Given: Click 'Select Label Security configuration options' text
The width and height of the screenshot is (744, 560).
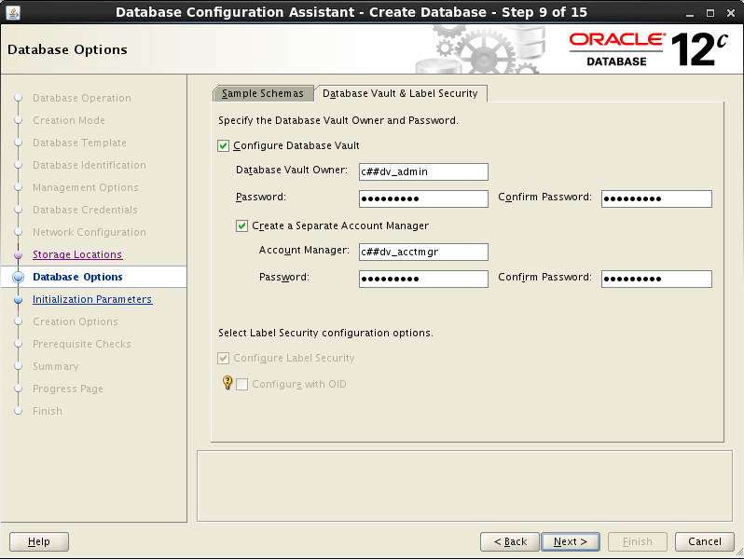Looking at the screenshot, I should click(x=325, y=333).
